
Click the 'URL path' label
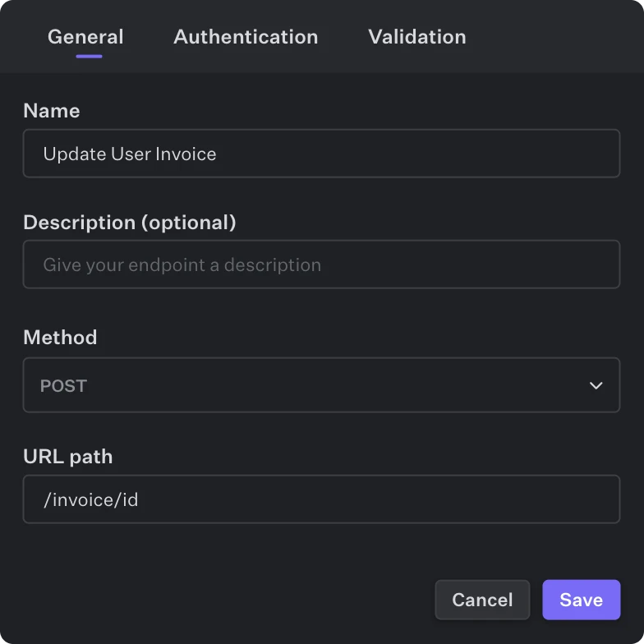(x=67, y=457)
